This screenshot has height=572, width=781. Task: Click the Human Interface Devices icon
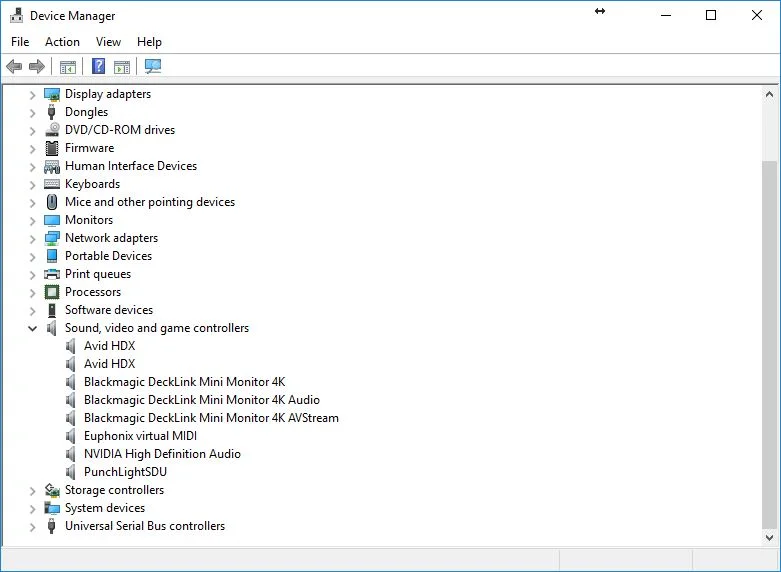(52, 166)
